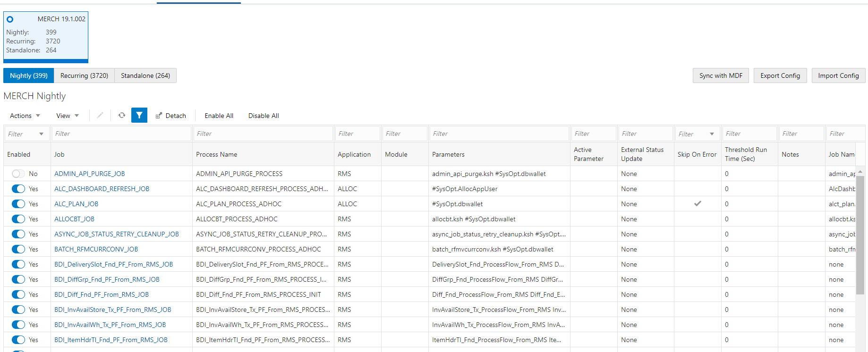Screen dimensions: 868x352
Task: Toggle BDI_ItemHdrTl_Fnd_PF_From_RMS_JOB switch
Action: click(x=18, y=340)
